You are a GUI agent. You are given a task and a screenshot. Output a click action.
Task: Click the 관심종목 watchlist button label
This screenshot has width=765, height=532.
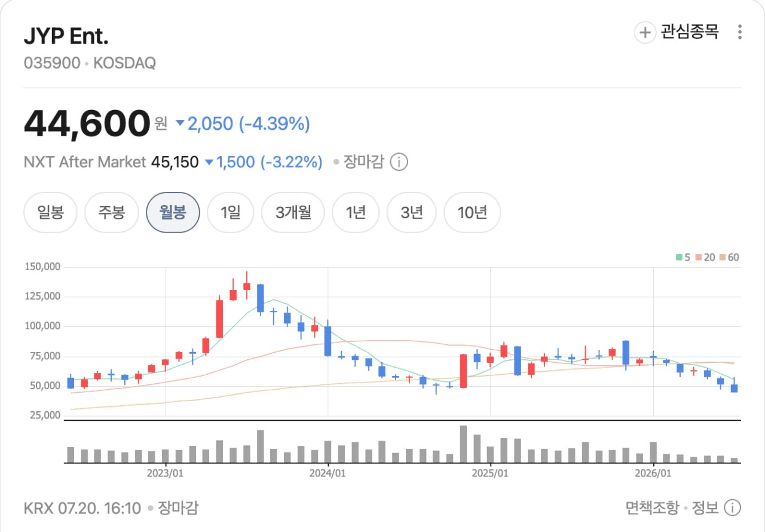coord(689,32)
